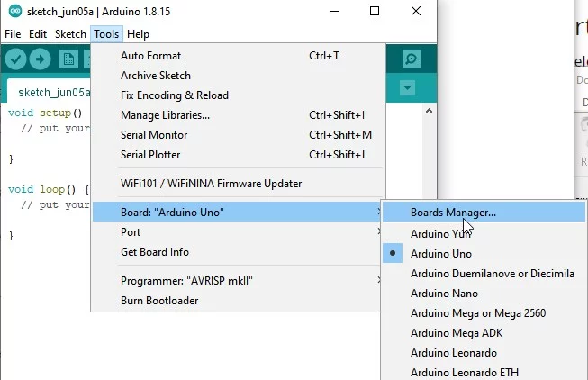
Task: Open the Help menu
Action: tap(138, 34)
